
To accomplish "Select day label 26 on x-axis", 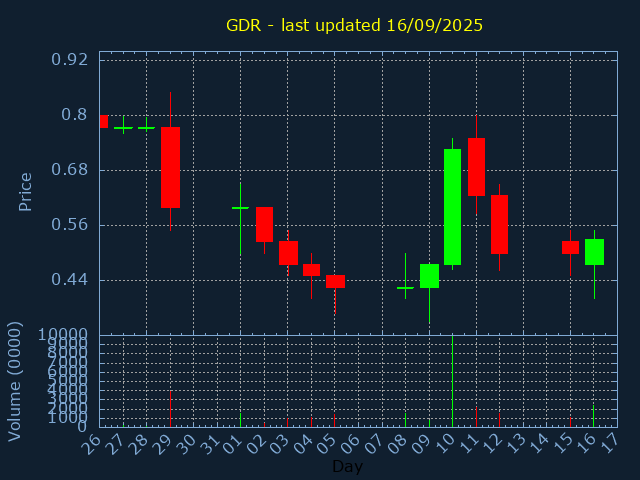I will click(91, 444).
